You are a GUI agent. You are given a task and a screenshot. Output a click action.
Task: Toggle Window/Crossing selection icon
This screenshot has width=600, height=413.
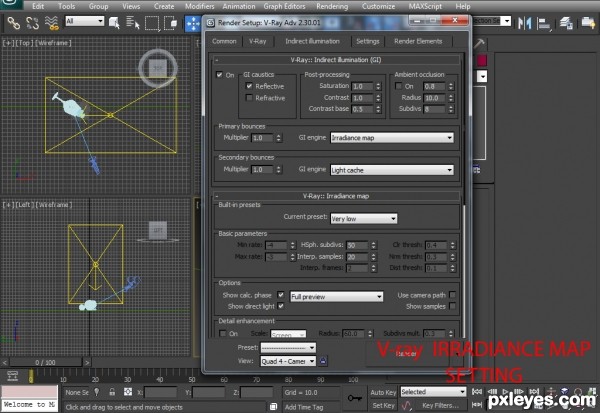[x=170, y=23]
